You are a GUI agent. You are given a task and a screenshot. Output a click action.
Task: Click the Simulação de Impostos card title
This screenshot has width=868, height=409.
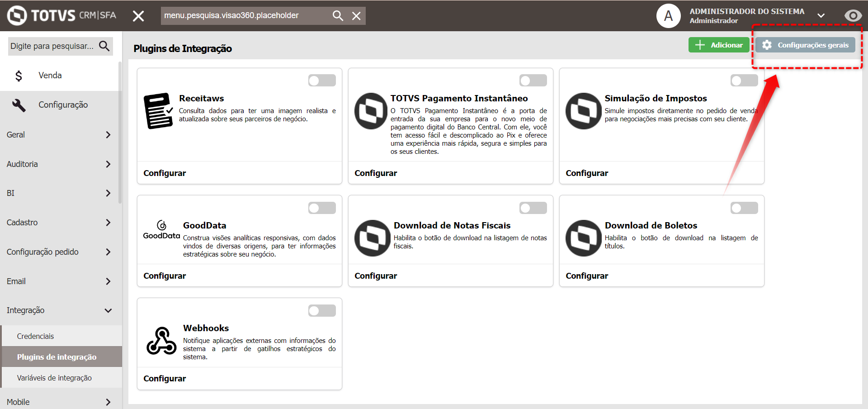[x=656, y=98]
